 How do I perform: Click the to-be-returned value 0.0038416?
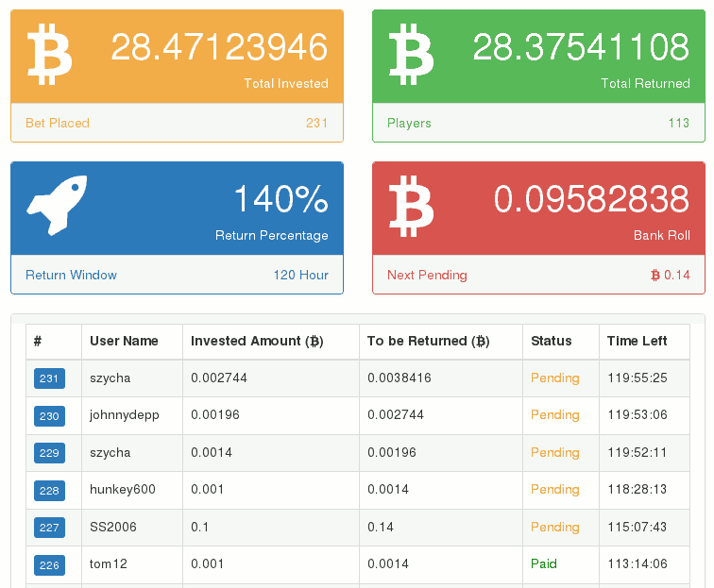(399, 378)
